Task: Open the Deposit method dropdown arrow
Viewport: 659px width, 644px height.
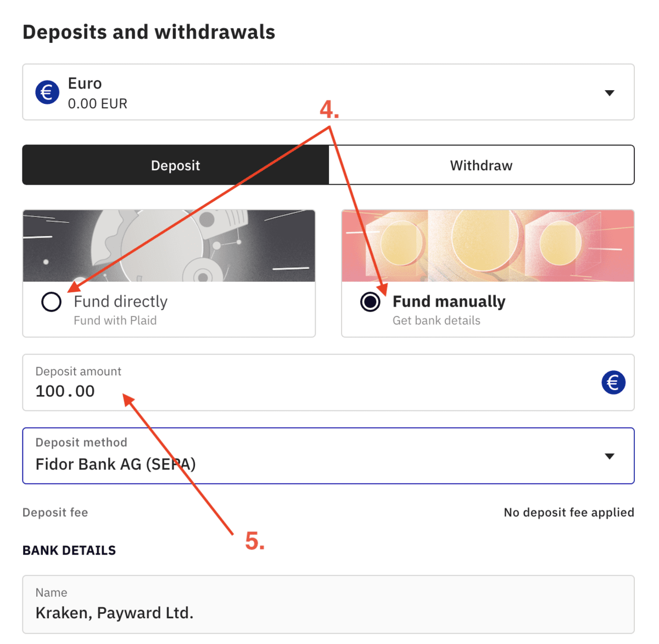Action: tap(609, 456)
